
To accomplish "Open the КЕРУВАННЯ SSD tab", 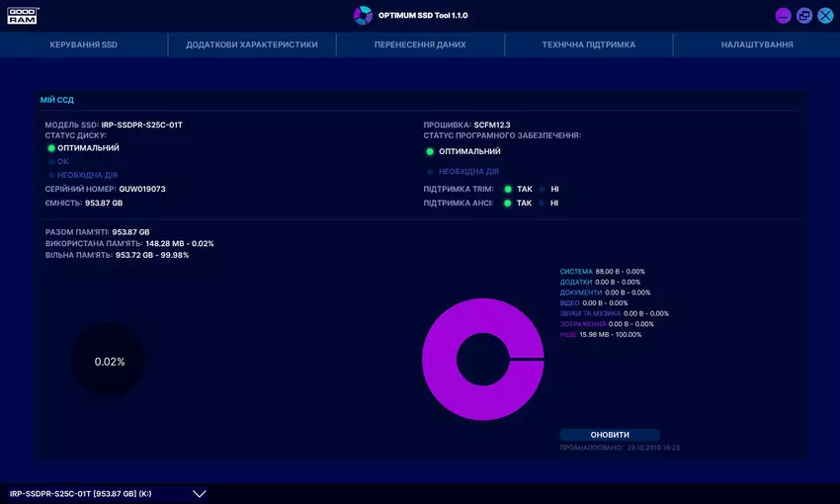I will 84,44.
